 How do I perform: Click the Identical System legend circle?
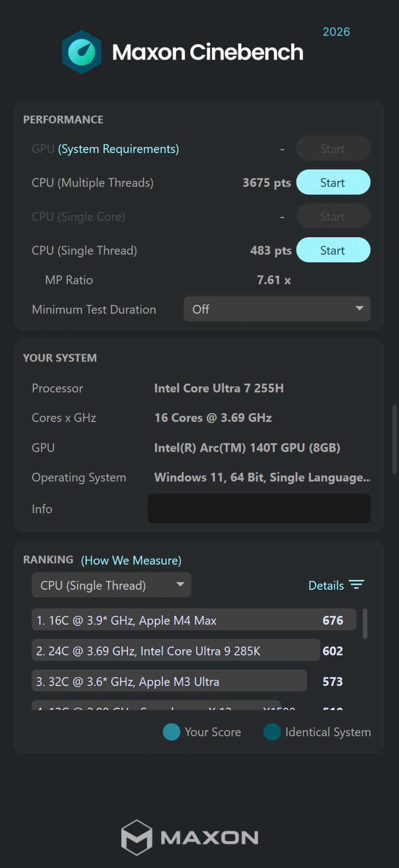pos(272,732)
